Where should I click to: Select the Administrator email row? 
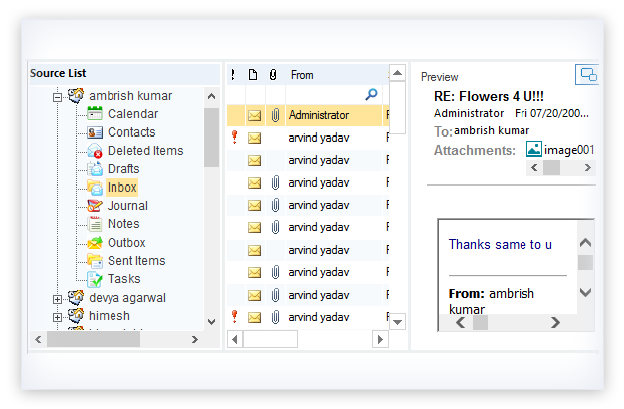click(x=308, y=115)
